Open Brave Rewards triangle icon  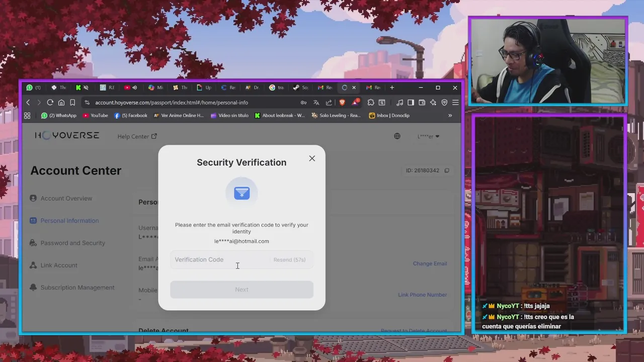coord(356,102)
